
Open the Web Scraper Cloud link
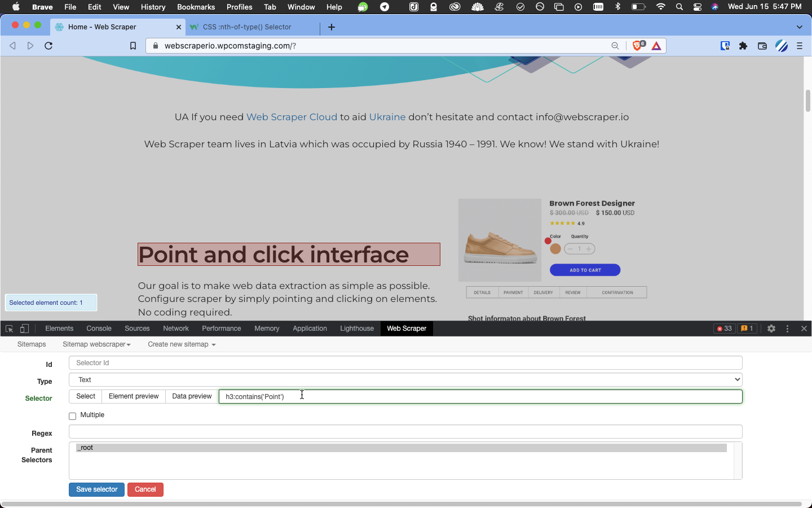click(292, 117)
